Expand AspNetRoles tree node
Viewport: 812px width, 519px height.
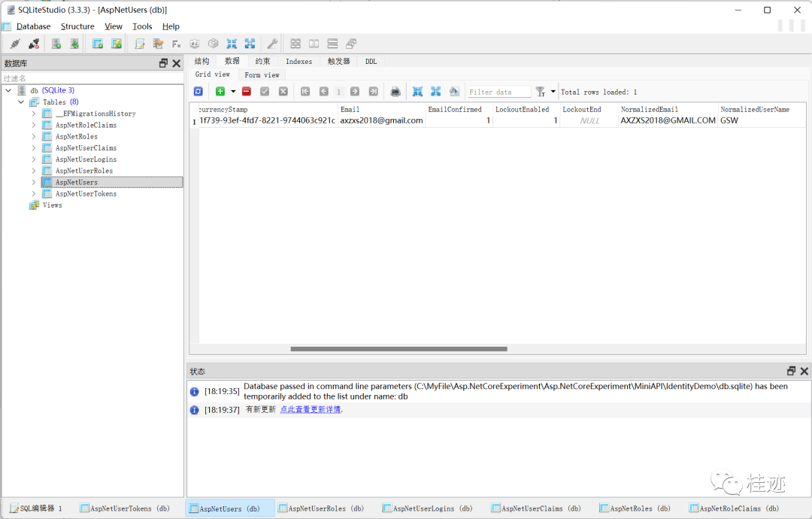click(34, 136)
